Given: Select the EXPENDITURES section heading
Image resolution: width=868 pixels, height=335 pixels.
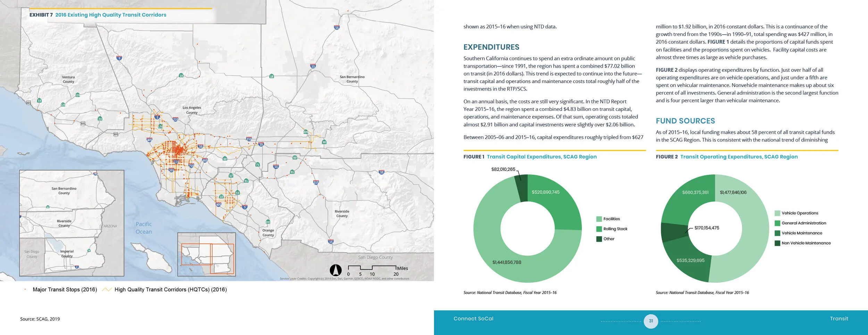Looking at the screenshot, I should tap(491, 47).
